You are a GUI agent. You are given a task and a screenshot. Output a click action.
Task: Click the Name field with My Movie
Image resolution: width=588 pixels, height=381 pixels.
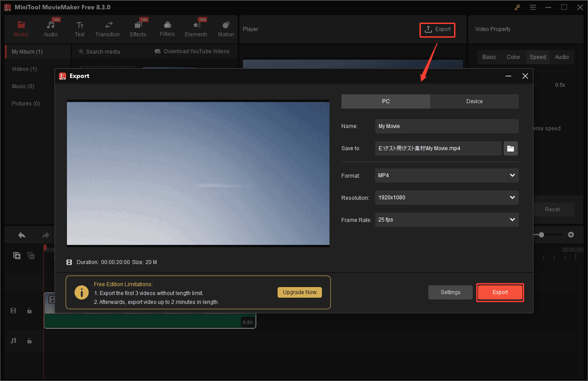447,126
